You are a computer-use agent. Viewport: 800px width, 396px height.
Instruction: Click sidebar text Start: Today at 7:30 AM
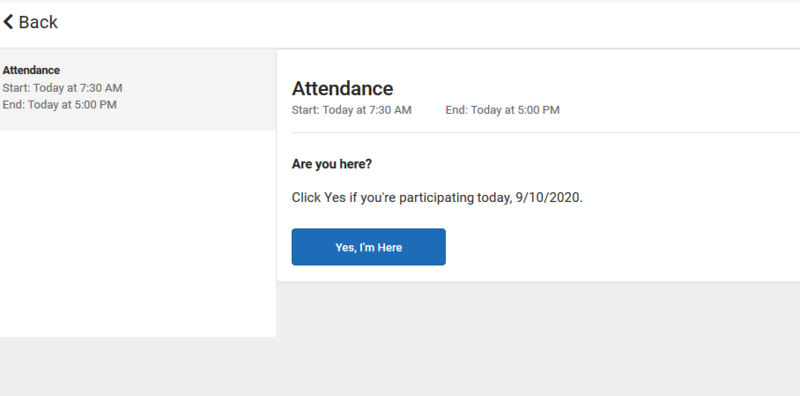pyautogui.click(x=62, y=88)
